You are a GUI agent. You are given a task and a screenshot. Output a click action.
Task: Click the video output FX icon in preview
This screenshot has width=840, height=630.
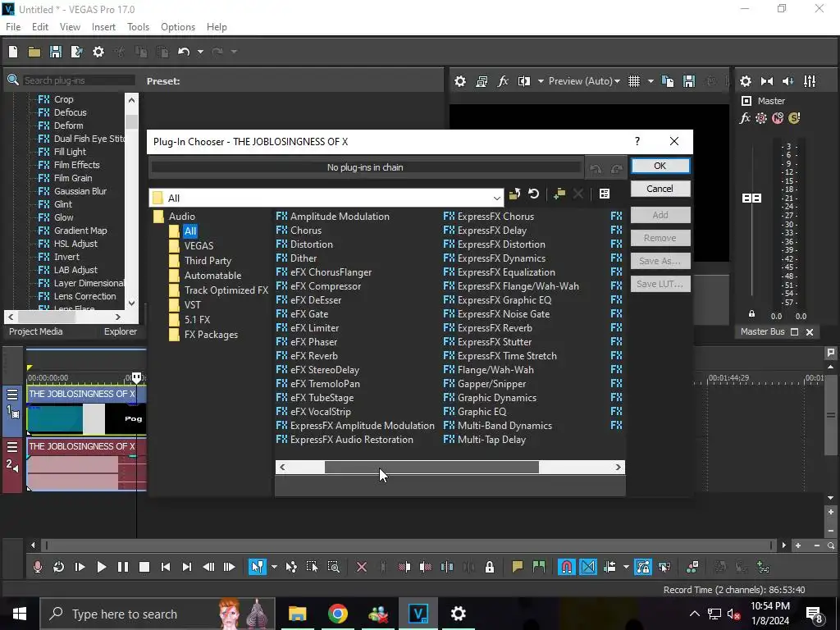pos(503,81)
